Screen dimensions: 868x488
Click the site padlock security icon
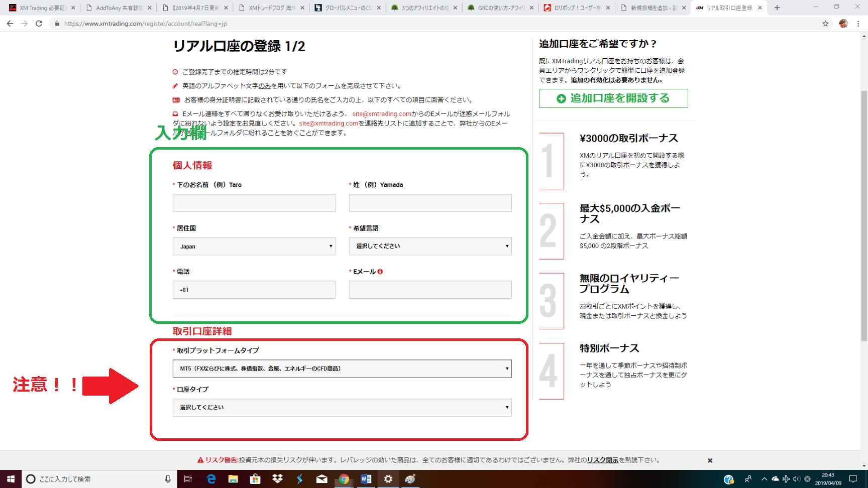[x=57, y=24]
